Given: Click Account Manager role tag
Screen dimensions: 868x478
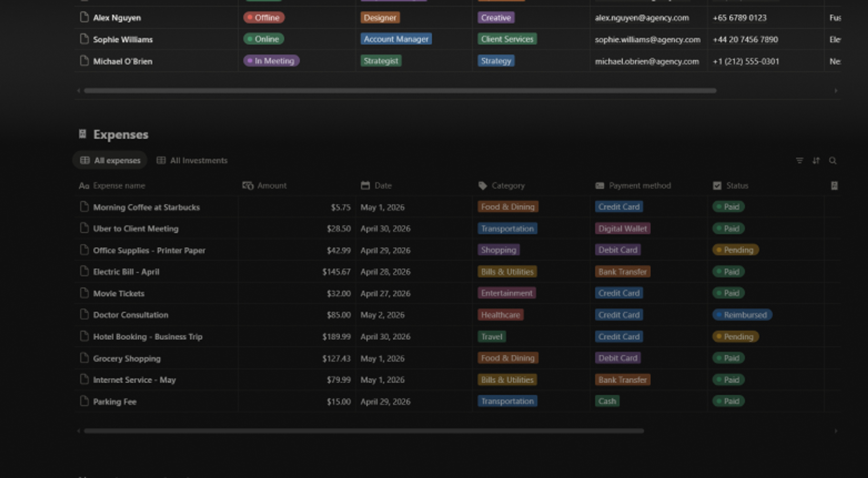Looking at the screenshot, I should (396, 39).
